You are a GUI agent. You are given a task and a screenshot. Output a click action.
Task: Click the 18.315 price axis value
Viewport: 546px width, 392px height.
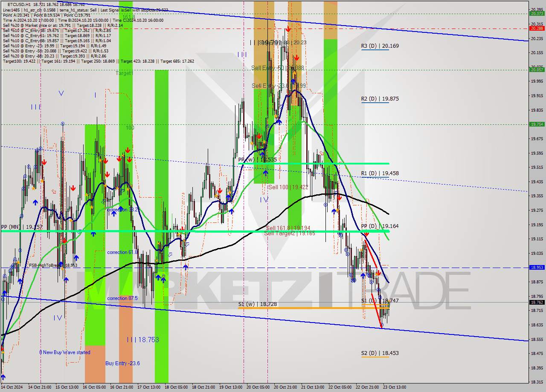point(537,382)
